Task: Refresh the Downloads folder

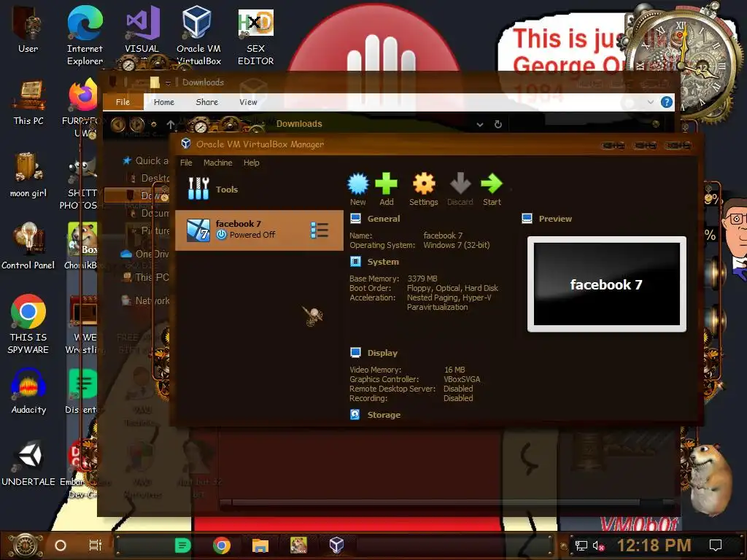Action: click(498, 124)
